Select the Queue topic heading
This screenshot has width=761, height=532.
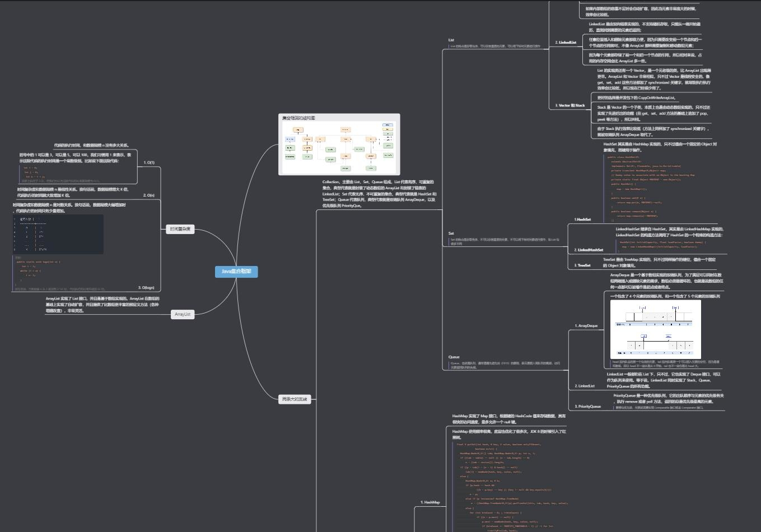[x=454, y=357]
